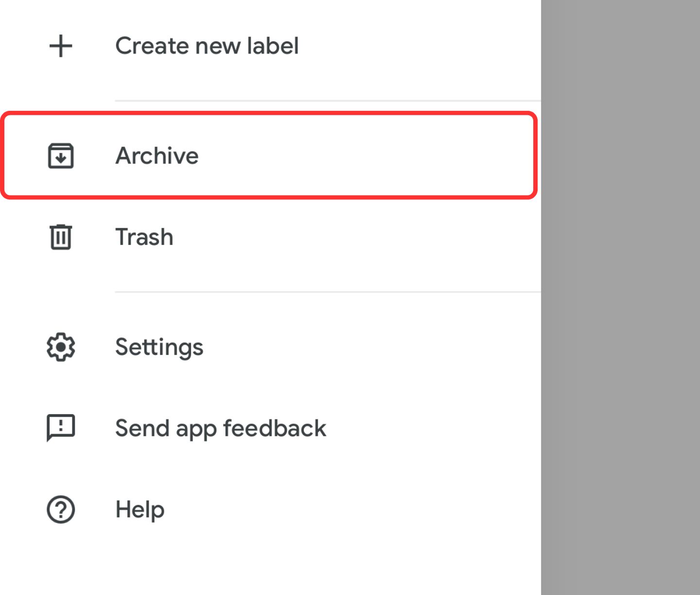Image resolution: width=700 pixels, height=595 pixels.
Task: Open the Trash label text
Action: [x=144, y=237]
